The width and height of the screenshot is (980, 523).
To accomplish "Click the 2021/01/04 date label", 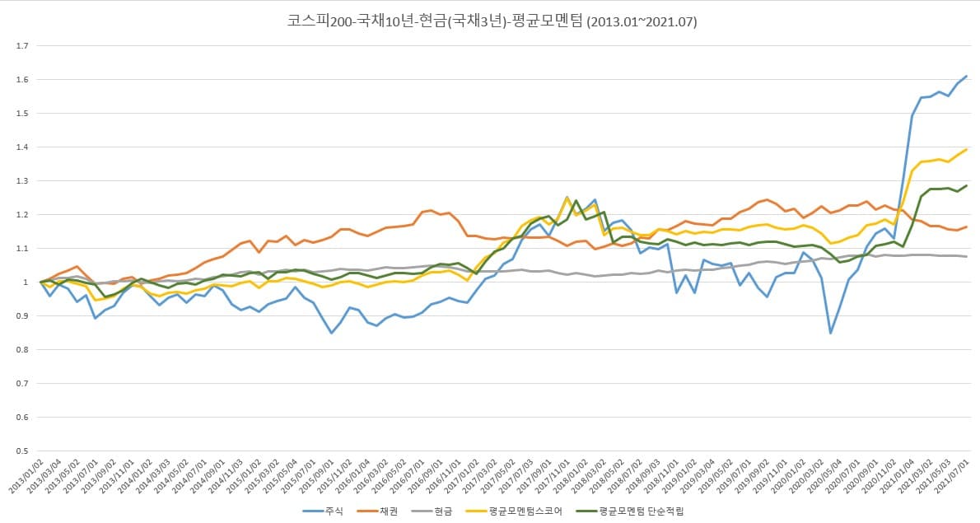I will tap(898, 476).
